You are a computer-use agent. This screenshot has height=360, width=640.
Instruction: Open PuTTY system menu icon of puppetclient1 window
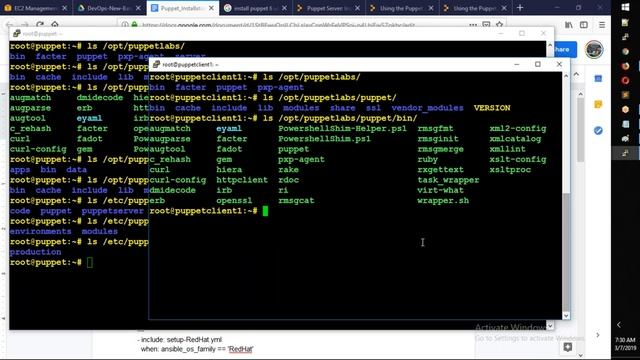point(156,64)
